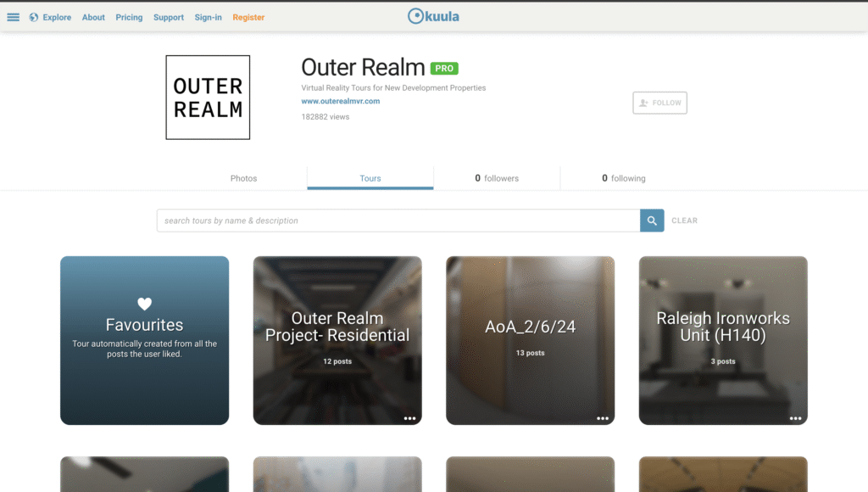
Task: Click the Kuula logo
Action: (433, 16)
